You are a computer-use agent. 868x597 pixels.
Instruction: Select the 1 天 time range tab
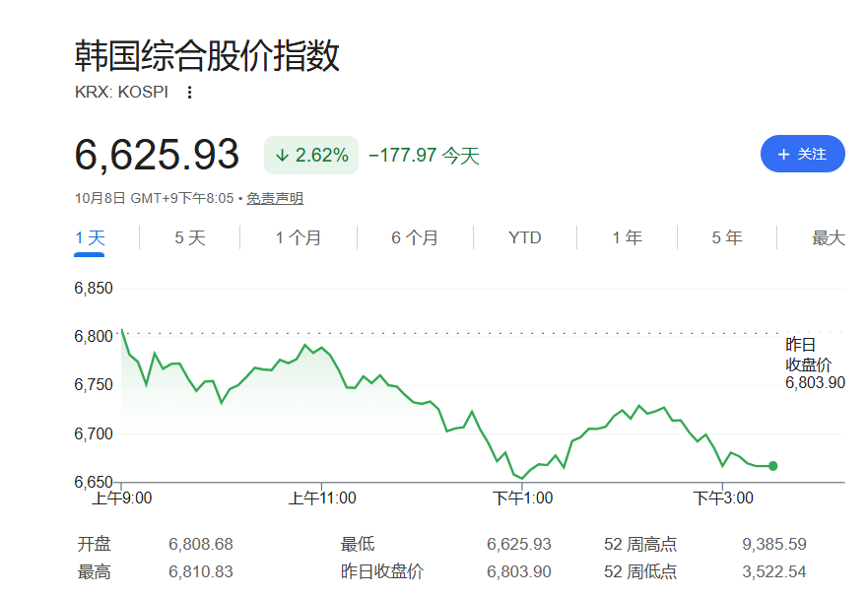point(90,238)
